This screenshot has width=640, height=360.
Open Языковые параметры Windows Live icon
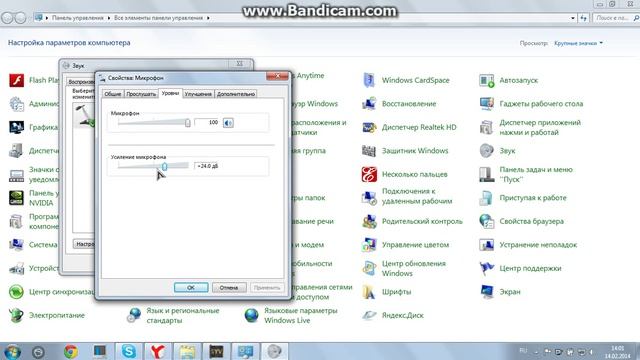pyautogui.click(x=251, y=315)
